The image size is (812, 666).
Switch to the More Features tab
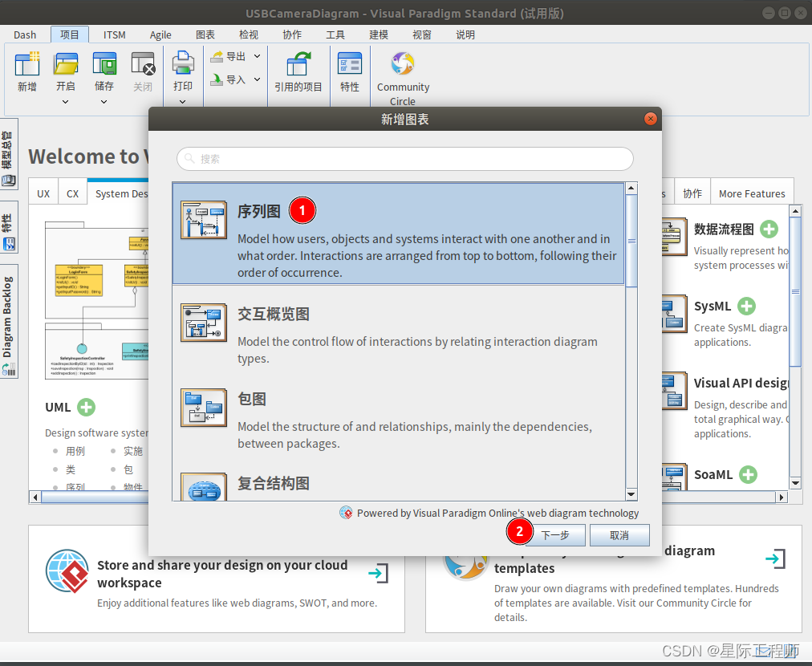pos(752,193)
